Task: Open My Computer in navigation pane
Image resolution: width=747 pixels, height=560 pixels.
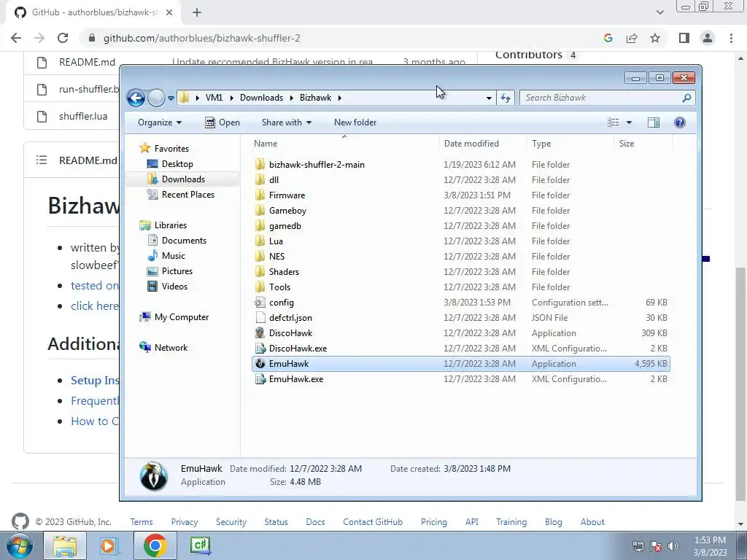Action: 182,317
